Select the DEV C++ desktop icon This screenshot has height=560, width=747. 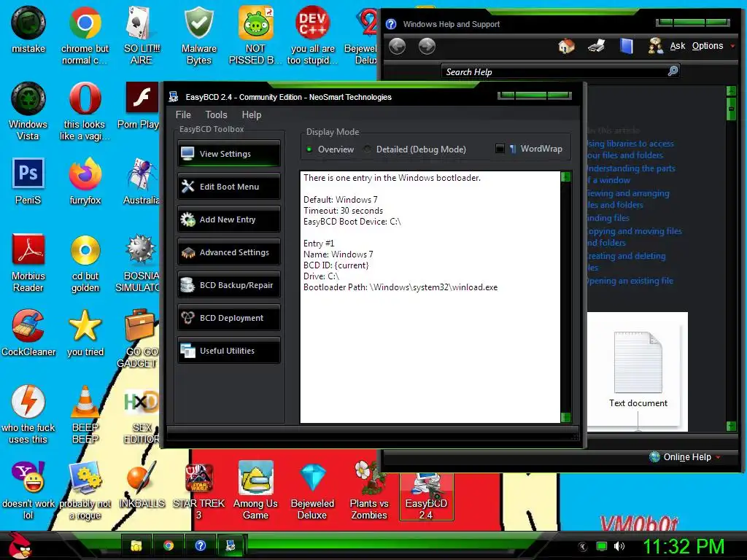(x=312, y=36)
